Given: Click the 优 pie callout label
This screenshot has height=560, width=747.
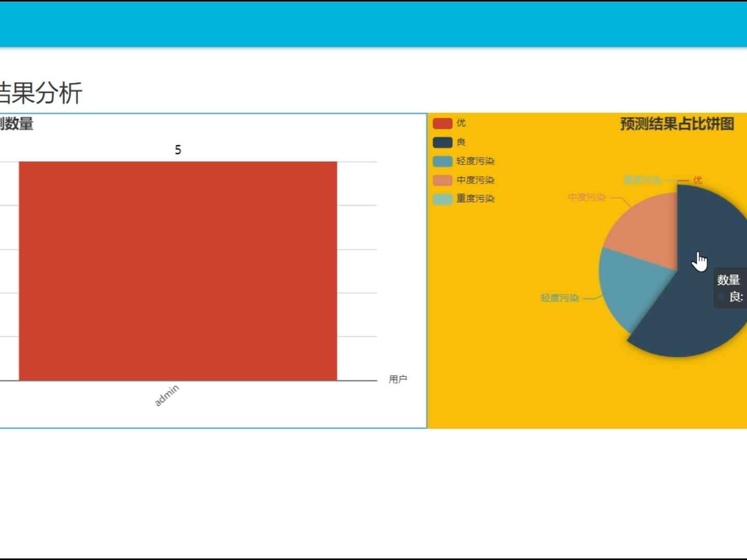Looking at the screenshot, I should pos(698,180).
